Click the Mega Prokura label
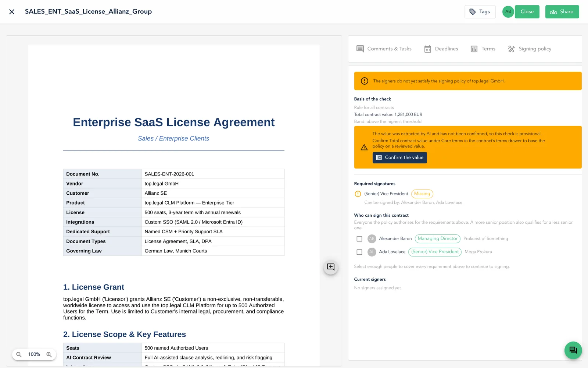This screenshot has height=368, width=588. coord(478,252)
